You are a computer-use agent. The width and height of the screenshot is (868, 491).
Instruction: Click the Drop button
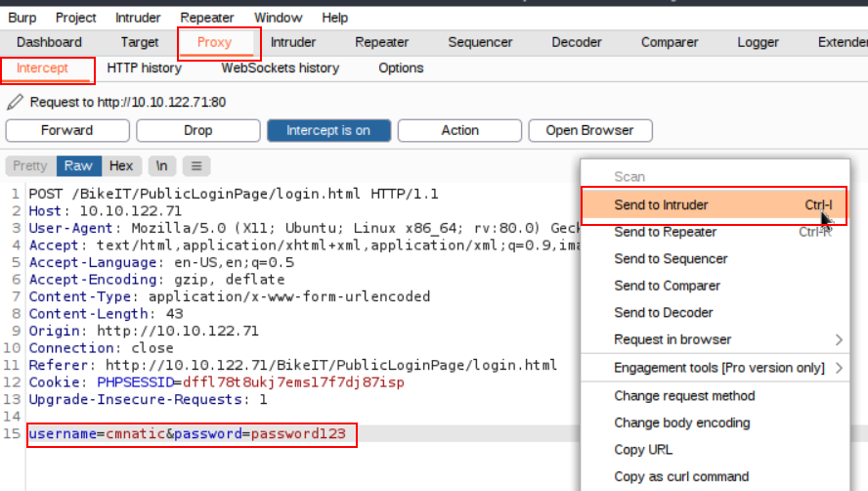click(x=198, y=131)
